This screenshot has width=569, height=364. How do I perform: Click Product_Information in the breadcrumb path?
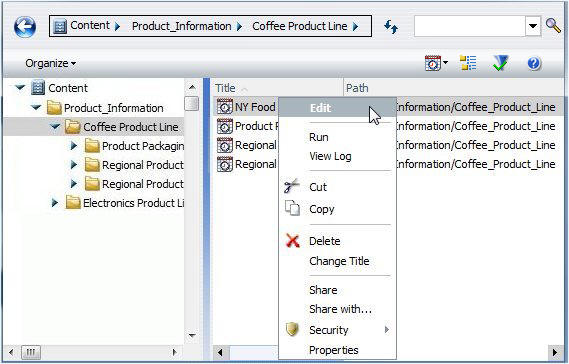tap(181, 26)
